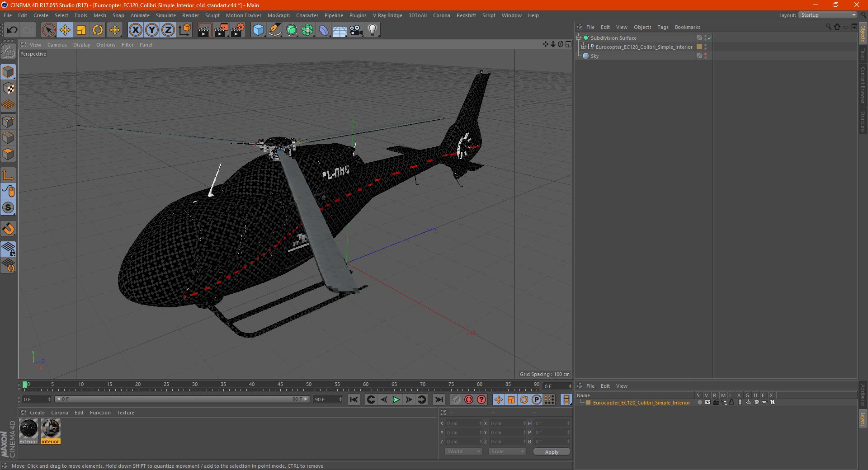Open the Layout Startup dropdown

(x=828, y=15)
